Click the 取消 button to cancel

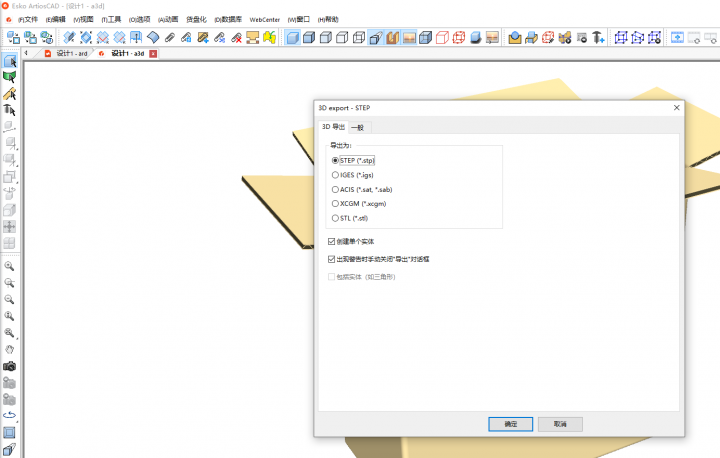pos(560,424)
